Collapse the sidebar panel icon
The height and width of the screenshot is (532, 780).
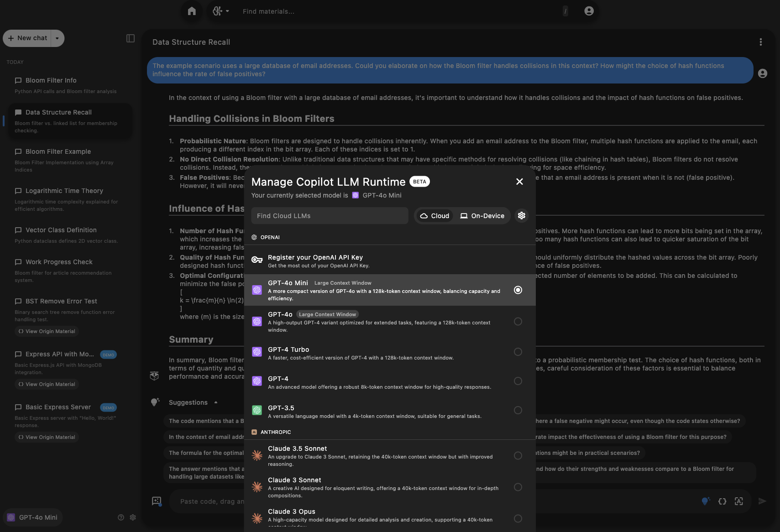[x=131, y=38]
